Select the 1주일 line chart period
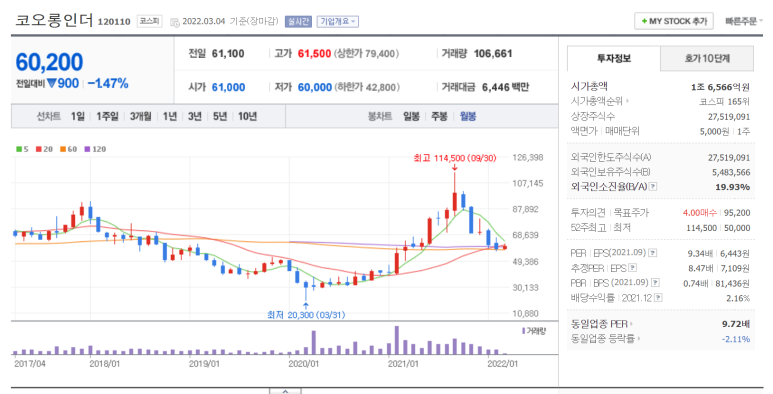 point(107,116)
